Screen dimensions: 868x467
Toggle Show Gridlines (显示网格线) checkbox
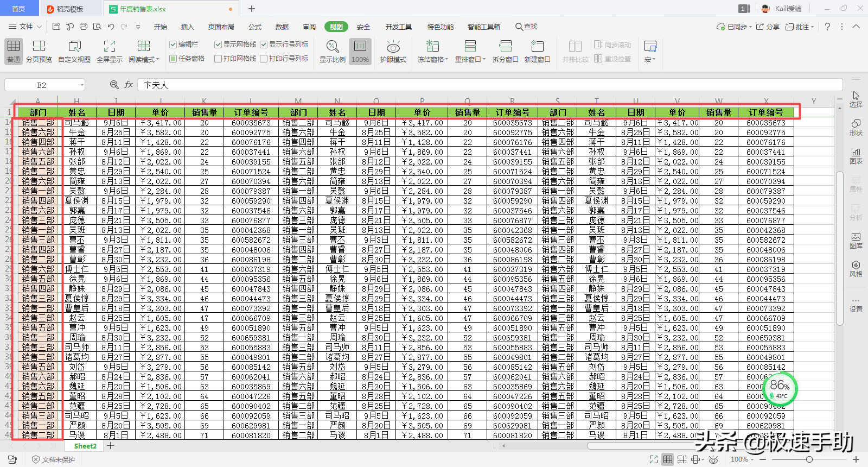pos(218,45)
